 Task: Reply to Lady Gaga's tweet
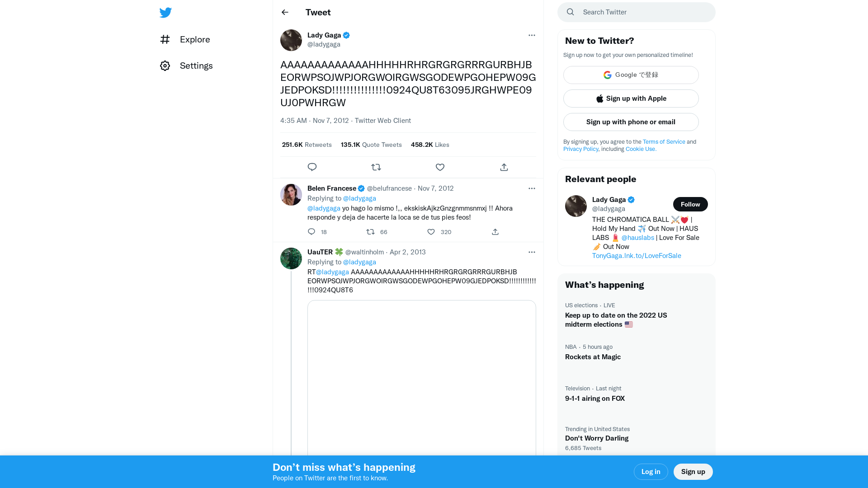312,167
